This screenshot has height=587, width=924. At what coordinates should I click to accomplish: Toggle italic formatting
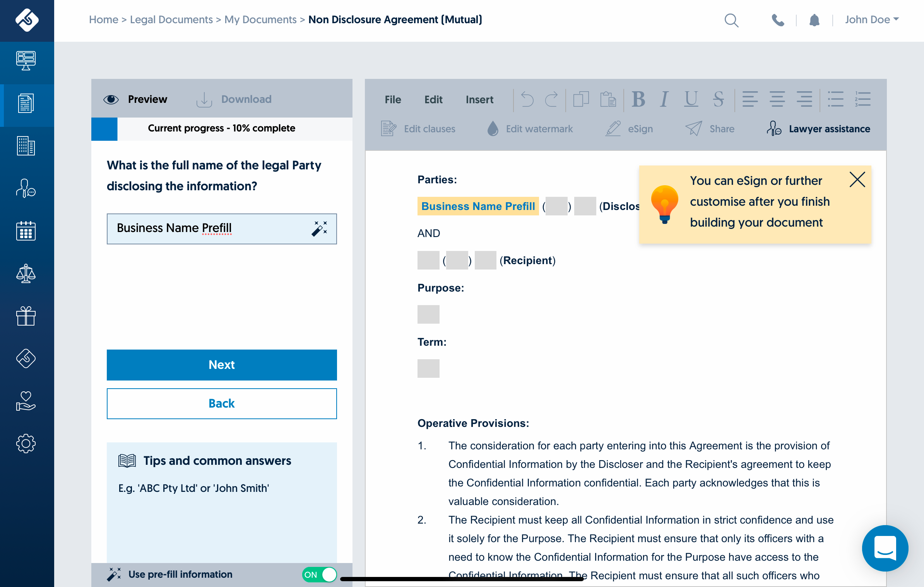(664, 99)
